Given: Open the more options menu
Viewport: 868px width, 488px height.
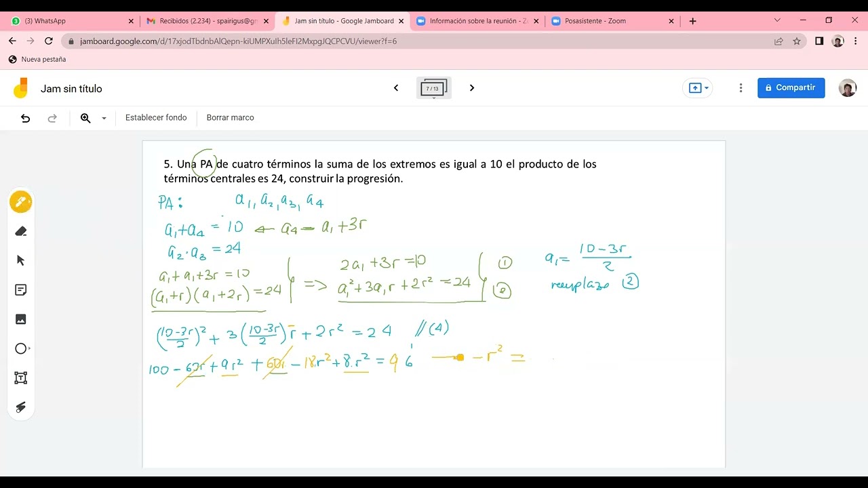Looking at the screenshot, I should tap(741, 88).
